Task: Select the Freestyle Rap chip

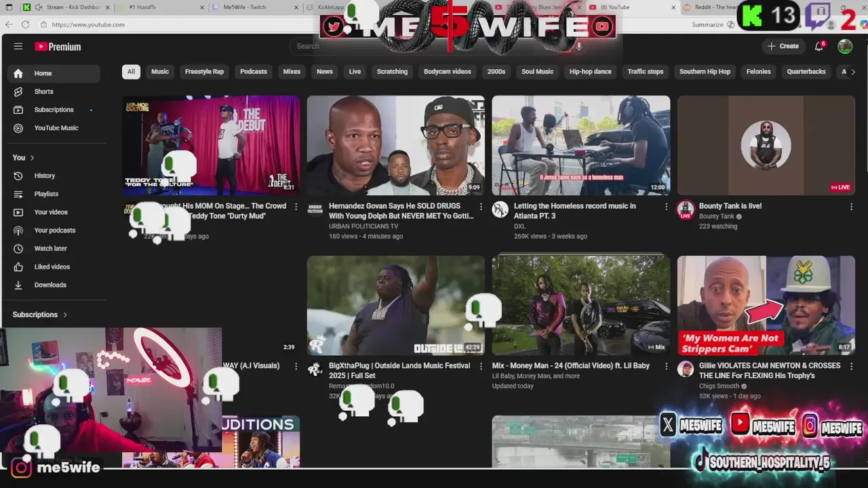Action: click(204, 72)
